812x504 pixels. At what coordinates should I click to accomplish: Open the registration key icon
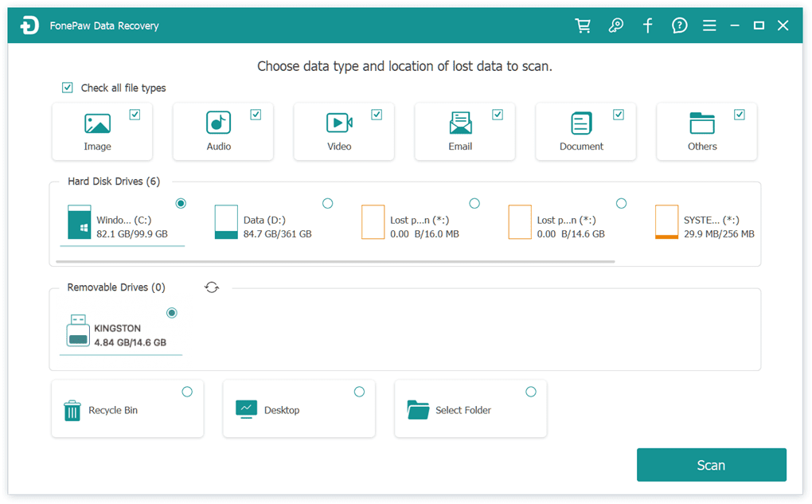pos(615,25)
